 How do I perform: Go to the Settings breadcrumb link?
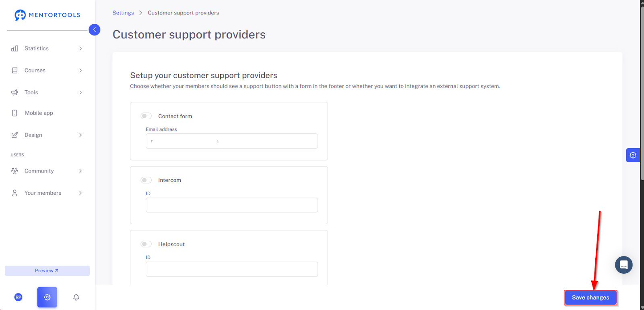(x=123, y=13)
